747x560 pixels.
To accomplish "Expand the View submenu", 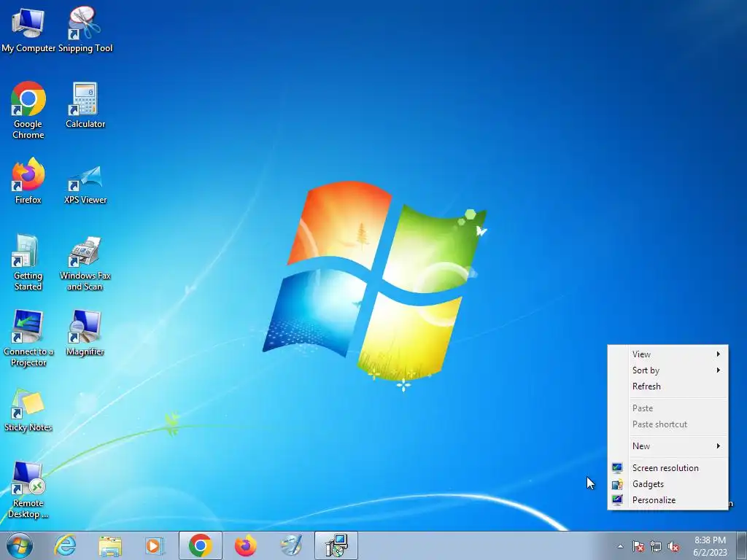I will tap(668, 354).
